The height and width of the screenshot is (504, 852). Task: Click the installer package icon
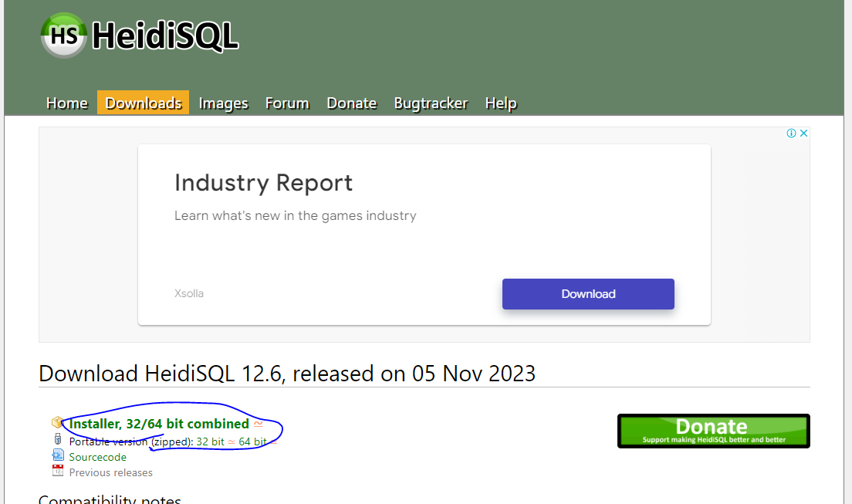tap(58, 422)
